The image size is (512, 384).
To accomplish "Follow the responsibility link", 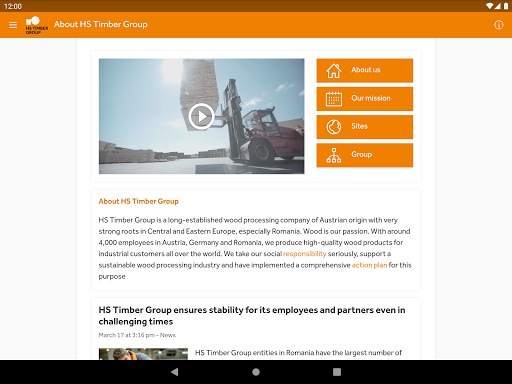I will coord(305,254).
